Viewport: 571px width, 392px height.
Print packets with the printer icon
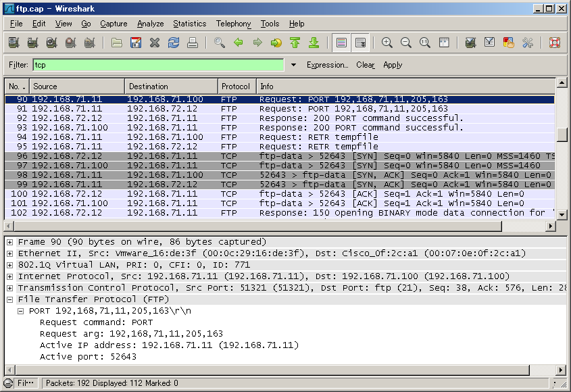pyautogui.click(x=193, y=43)
